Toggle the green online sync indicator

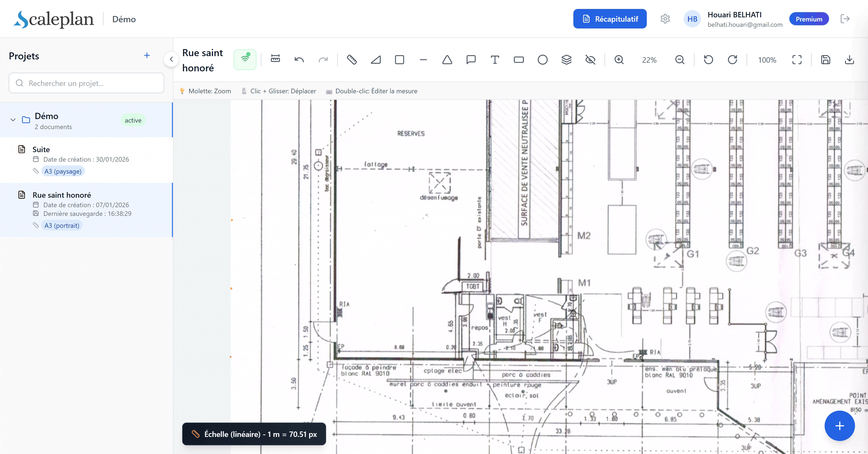[245, 59]
